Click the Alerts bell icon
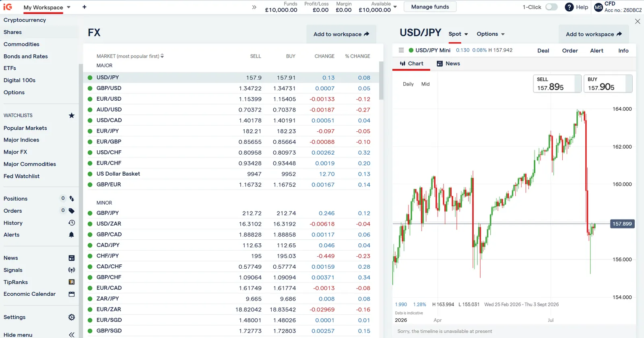Viewport: 644px width, 338px height. 71,235
